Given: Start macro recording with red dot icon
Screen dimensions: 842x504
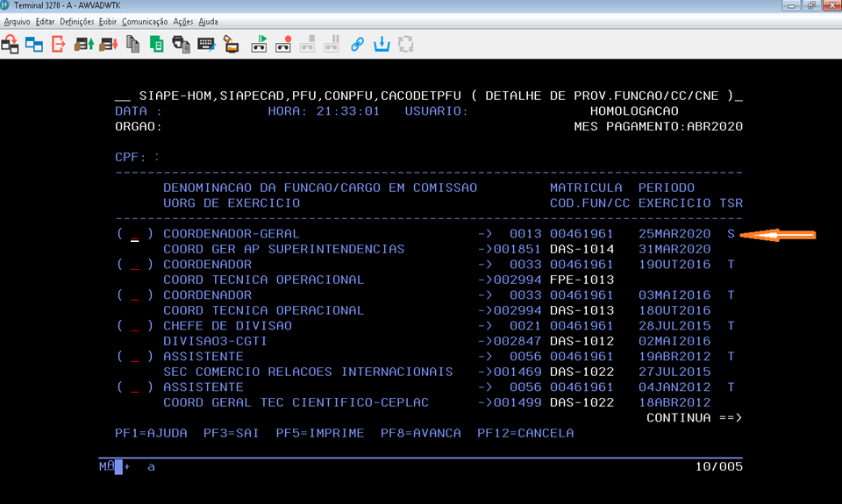Looking at the screenshot, I should pyautogui.click(x=283, y=43).
